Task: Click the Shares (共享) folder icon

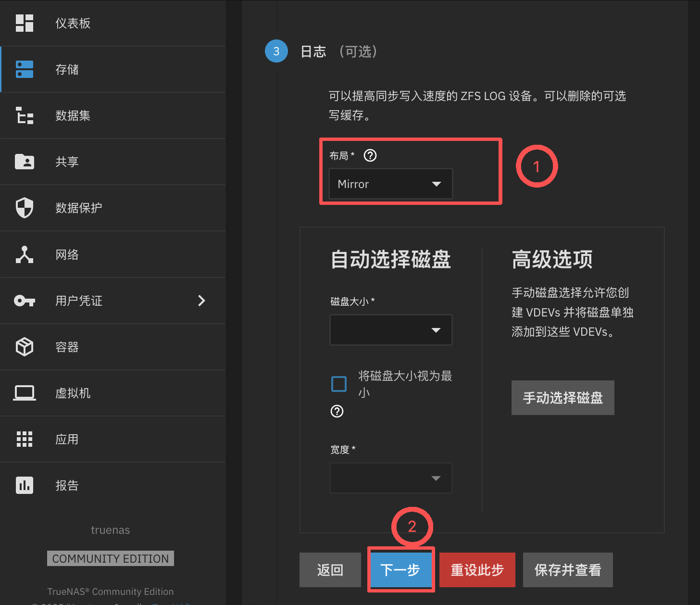Action: click(x=25, y=162)
